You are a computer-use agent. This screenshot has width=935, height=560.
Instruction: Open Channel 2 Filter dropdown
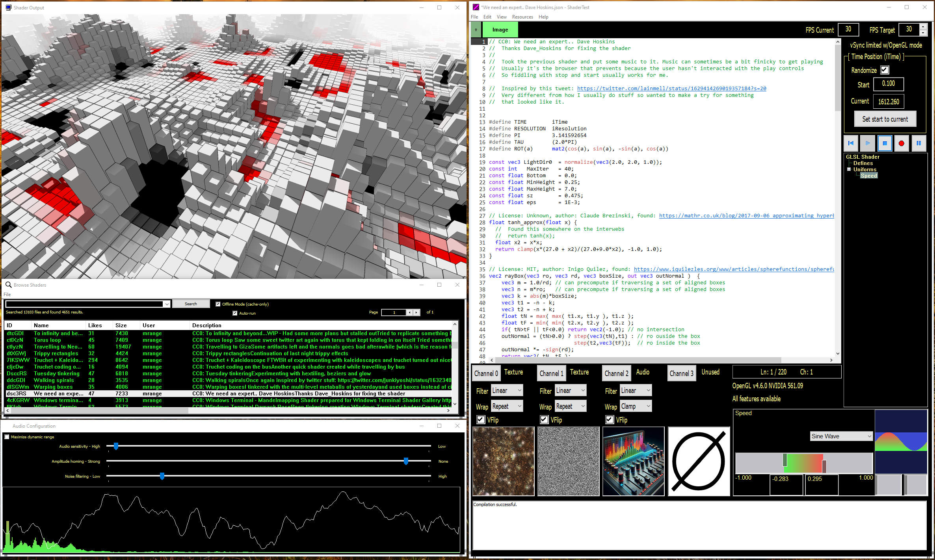coord(636,391)
